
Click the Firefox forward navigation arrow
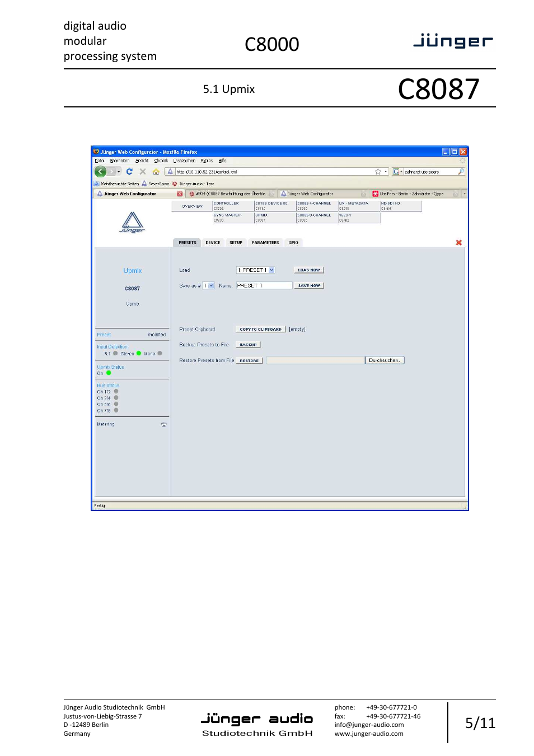(111, 172)
